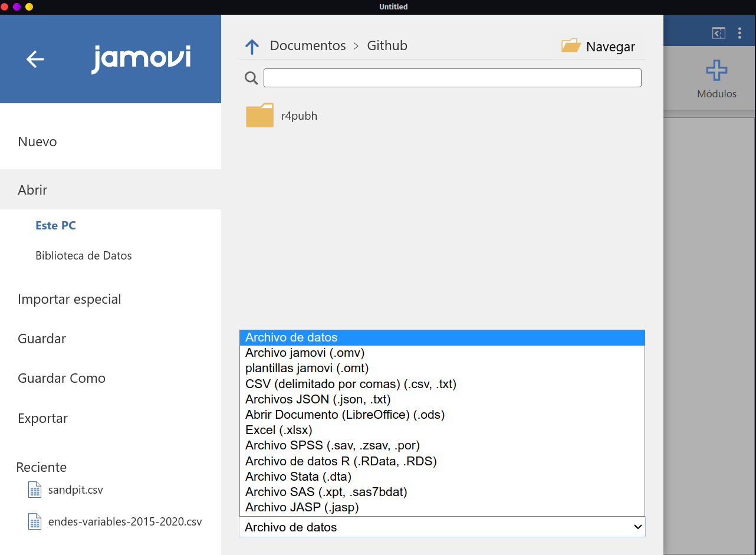Select Archivo Stata (.dta) option
Image resolution: width=756 pixels, height=555 pixels.
[442, 476]
